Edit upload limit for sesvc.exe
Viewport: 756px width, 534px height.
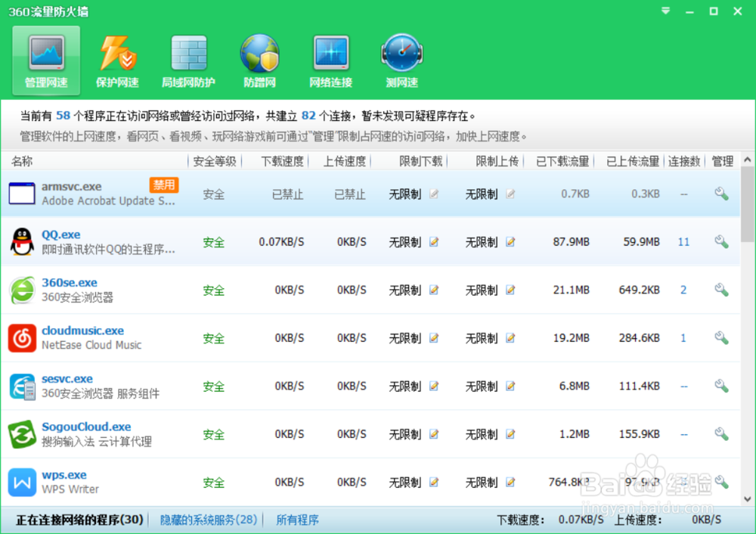[x=510, y=386]
